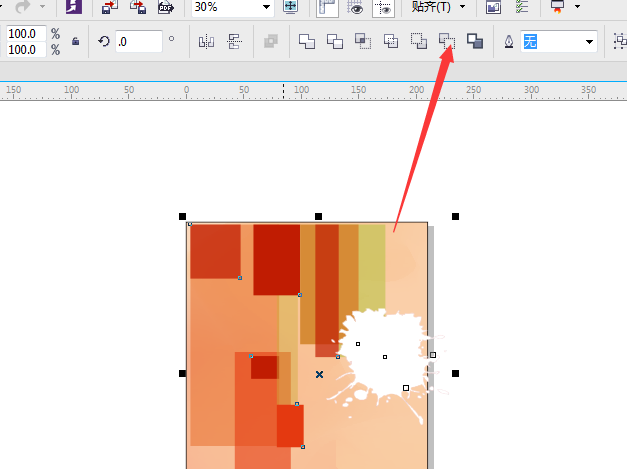This screenshot has height=469, width=627.
Task: Apply Back Minus Front
Action: [x=447, y=41]
